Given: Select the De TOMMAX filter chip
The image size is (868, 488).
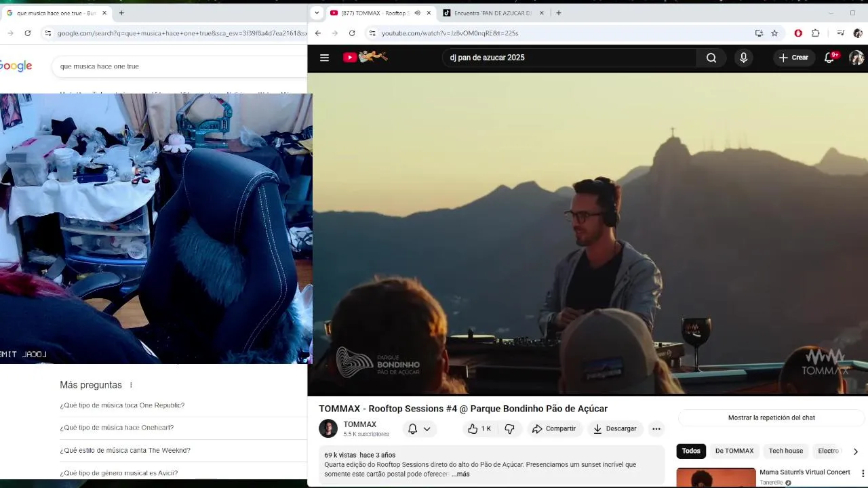Looking at the screenshot, I should 734,451.
